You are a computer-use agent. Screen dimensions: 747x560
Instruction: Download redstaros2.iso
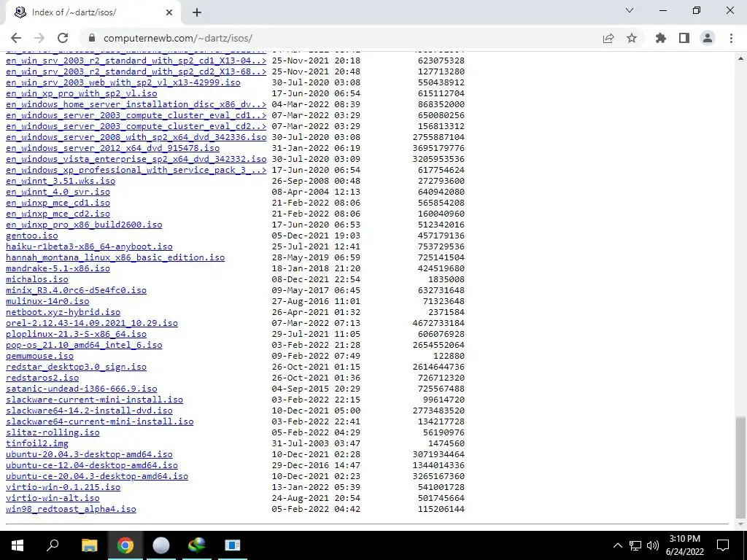42,378
